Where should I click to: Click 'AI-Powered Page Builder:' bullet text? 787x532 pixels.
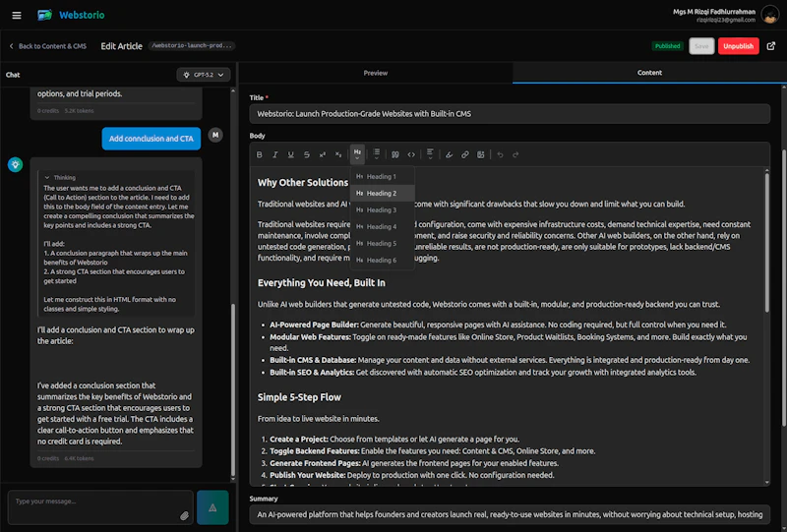click(x=314, y=325)
